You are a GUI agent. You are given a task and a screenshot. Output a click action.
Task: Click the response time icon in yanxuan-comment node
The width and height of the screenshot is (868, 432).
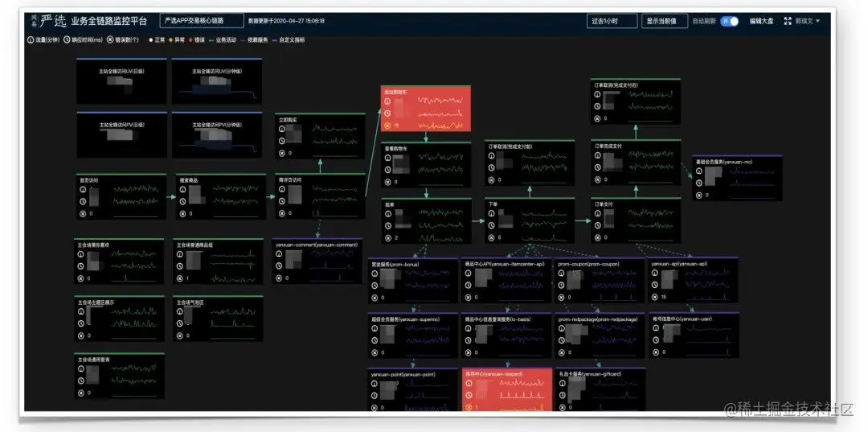click(280, 265)
